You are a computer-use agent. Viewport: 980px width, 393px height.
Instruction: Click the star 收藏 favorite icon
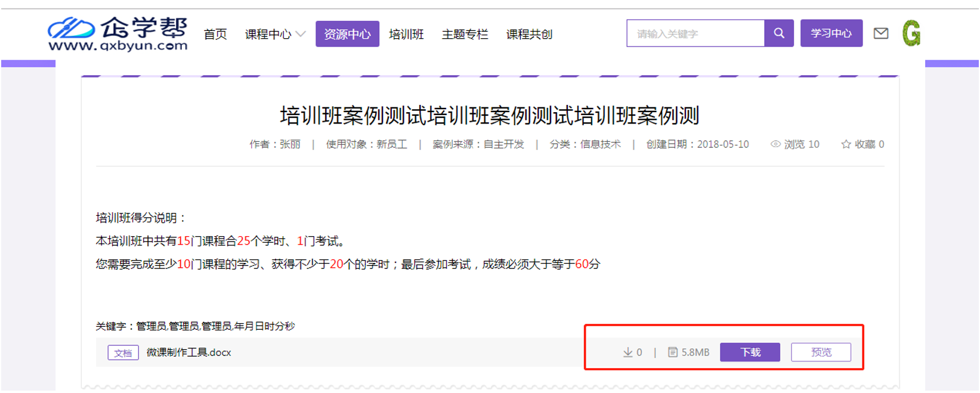(x=846, y=144)
